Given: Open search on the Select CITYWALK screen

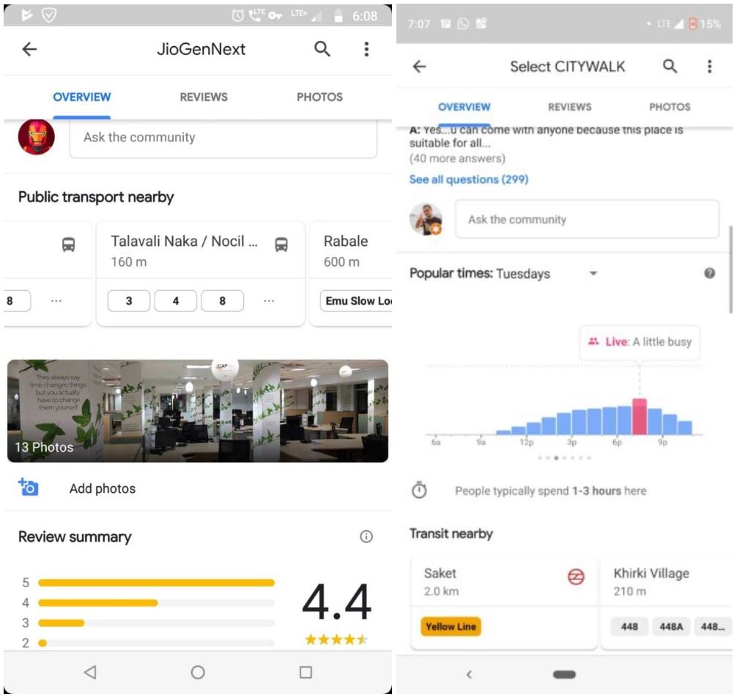Looking at the screenshot, I should point(670,66).
